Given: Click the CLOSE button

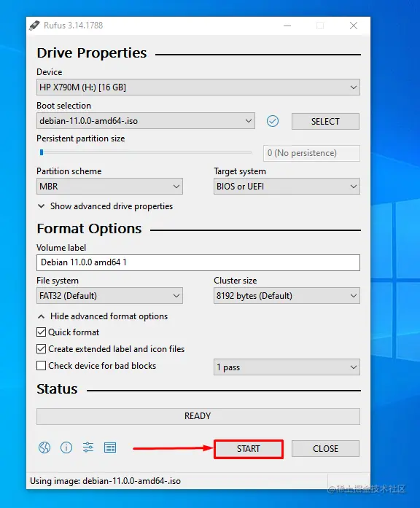Looking at the screenshot, I should click(325, 449).
